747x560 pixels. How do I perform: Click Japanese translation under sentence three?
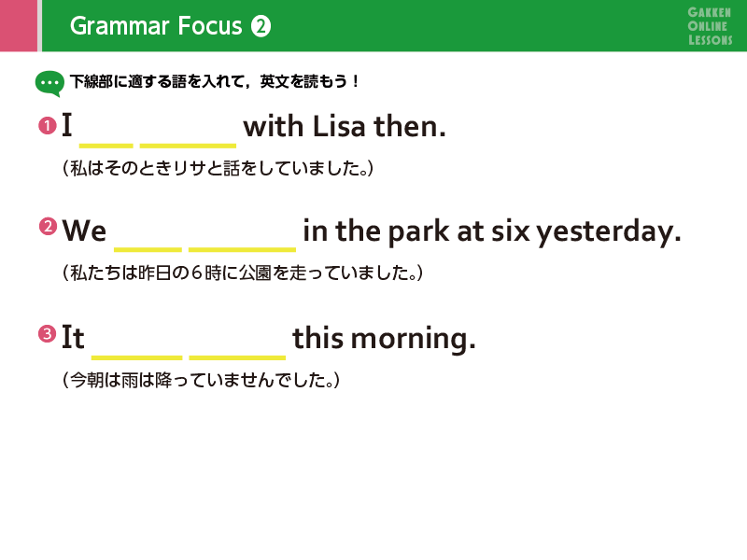point(201,380)
